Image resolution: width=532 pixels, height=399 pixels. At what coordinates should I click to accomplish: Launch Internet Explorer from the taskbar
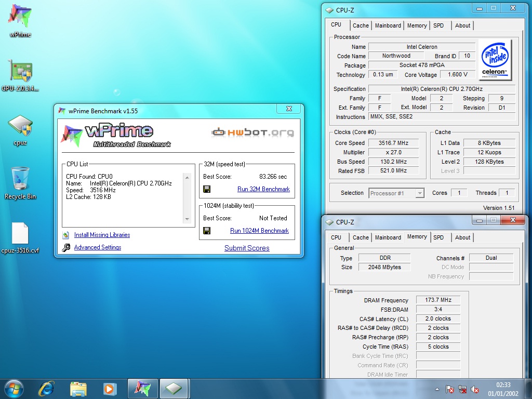pyautogui.click(x=46, y=389)
